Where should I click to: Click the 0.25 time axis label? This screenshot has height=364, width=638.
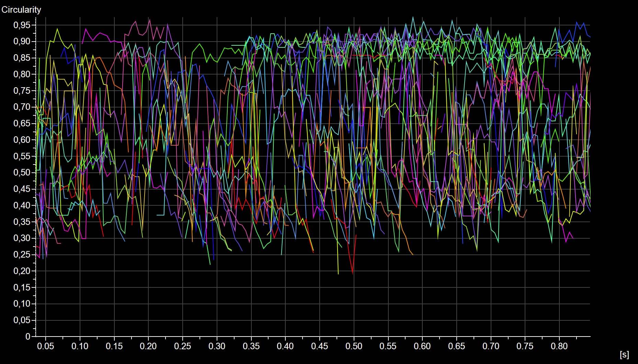click(183, 346)
